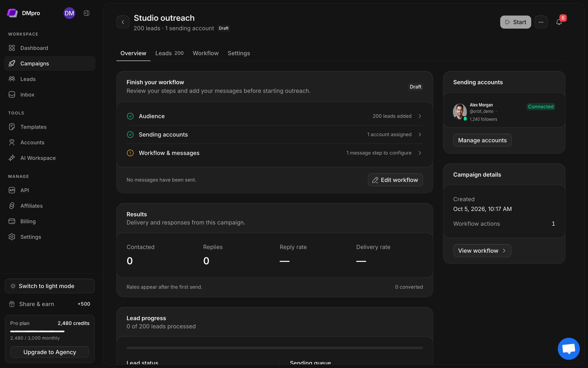The height and width of the screenshot is (368, 588).
Task: Click Edit workflow button
Action: pos(395,180)
